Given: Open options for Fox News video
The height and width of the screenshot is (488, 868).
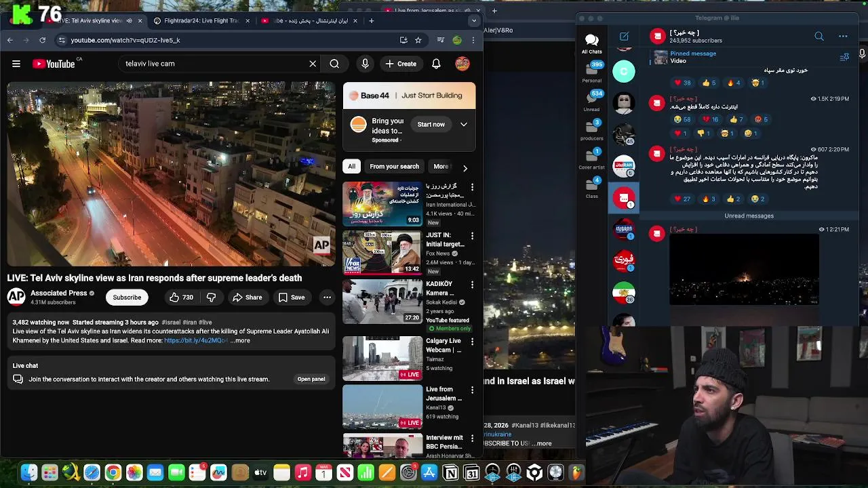Looking at the screenshot, I should click(x=473, y=236).
